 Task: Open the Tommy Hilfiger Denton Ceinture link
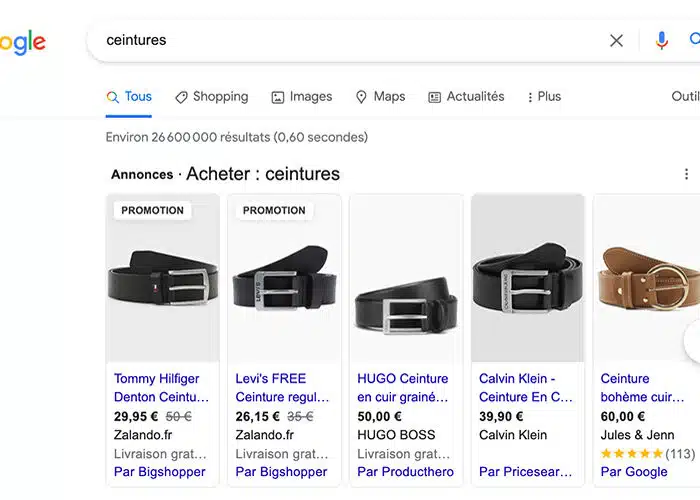pyautogui.click(x=157, y=388)
